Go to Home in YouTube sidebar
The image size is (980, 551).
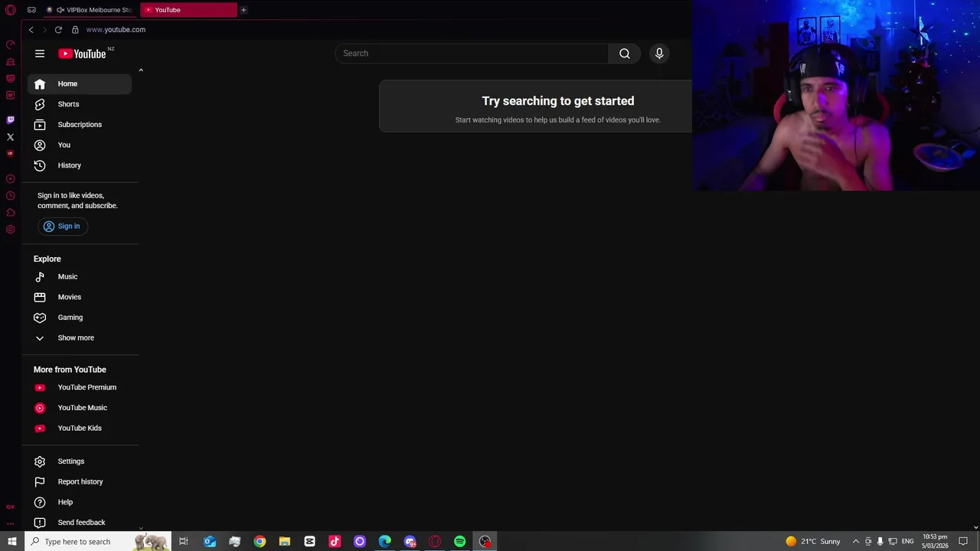point(80,84)
